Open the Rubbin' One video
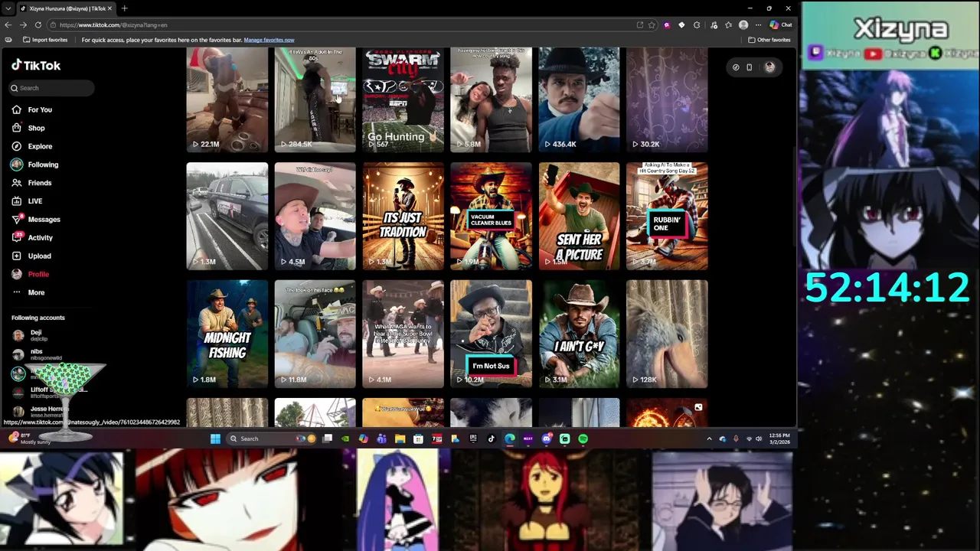Image resolution: width=980 pixels, height=551 pixels. point(667,216)
